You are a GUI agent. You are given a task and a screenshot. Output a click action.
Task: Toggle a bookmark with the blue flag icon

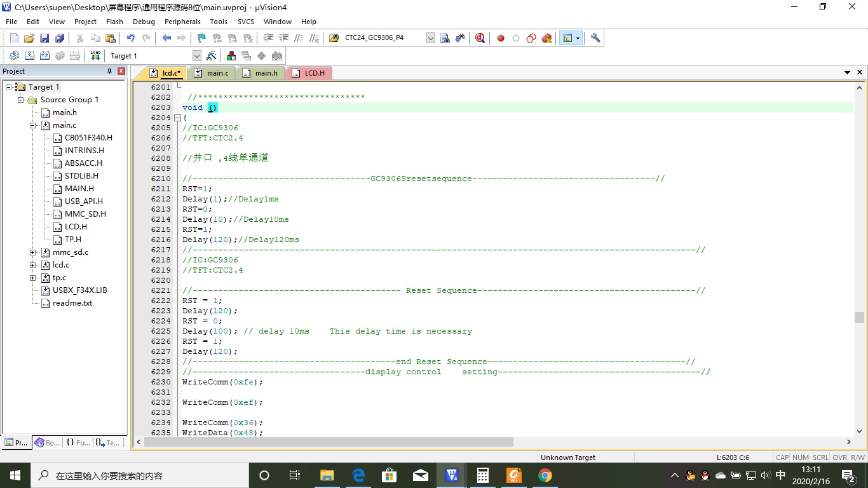click(x=201, y=38)
